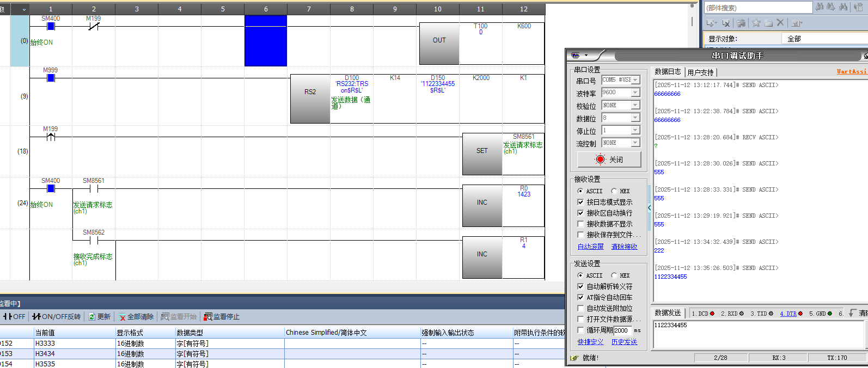Select HEX radio in receive settings
Viewport: 868px width, 368px height.
click(x=614, y=191)
